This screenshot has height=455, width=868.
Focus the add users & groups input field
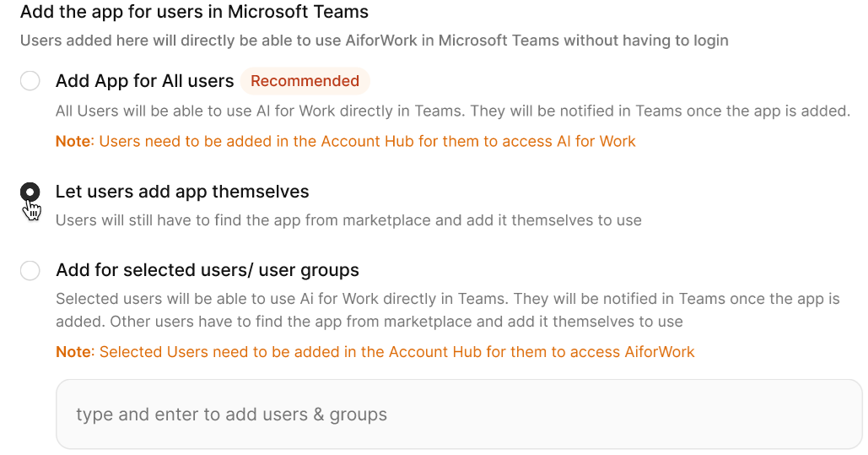click(459, 414)
